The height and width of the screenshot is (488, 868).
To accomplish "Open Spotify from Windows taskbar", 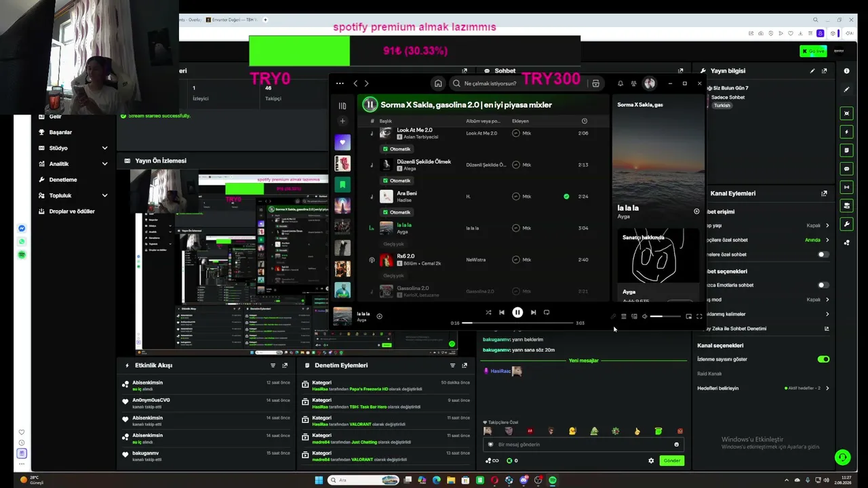I will (x=553, y=481).
